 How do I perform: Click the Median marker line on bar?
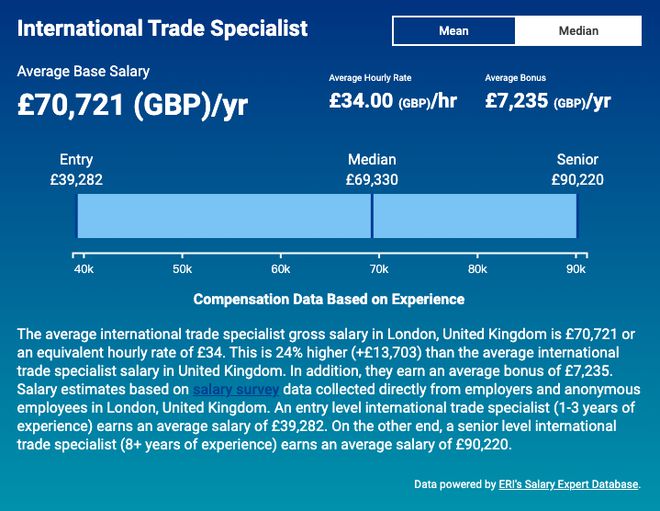[x=372, y=216]
